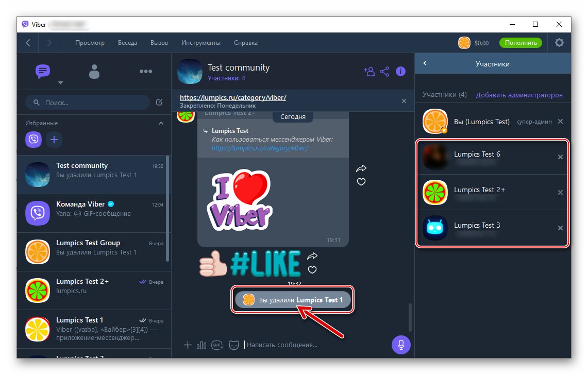Click the share community link icon
Viewport: 588px width, 375px height.
click(x=384, y=71)
